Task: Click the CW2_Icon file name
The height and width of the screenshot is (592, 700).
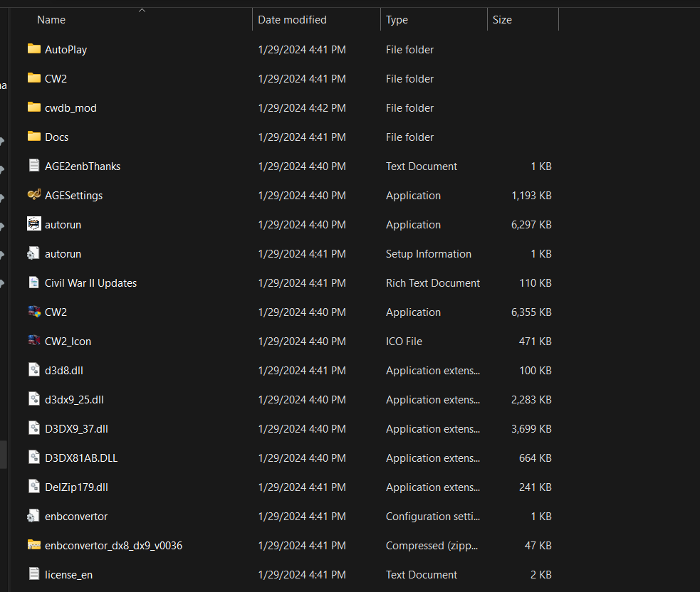Action: click(68, 342)
